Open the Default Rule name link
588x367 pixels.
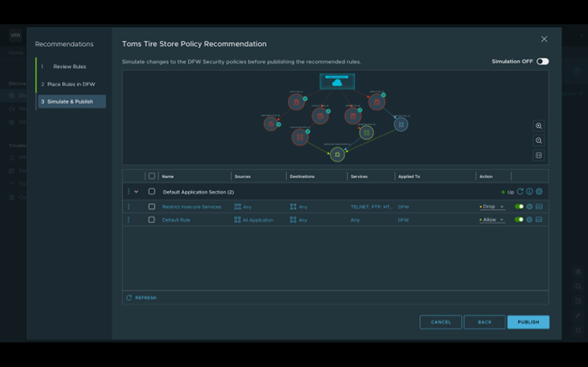coord(176,220)
